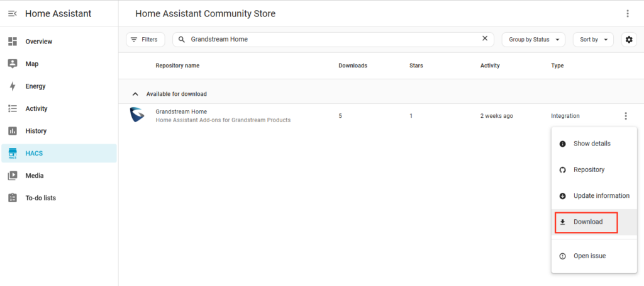The width and height of the screenshot is (644, 286).
Task: Choose Open issue from the menu
Action: (x=594, y=256)
